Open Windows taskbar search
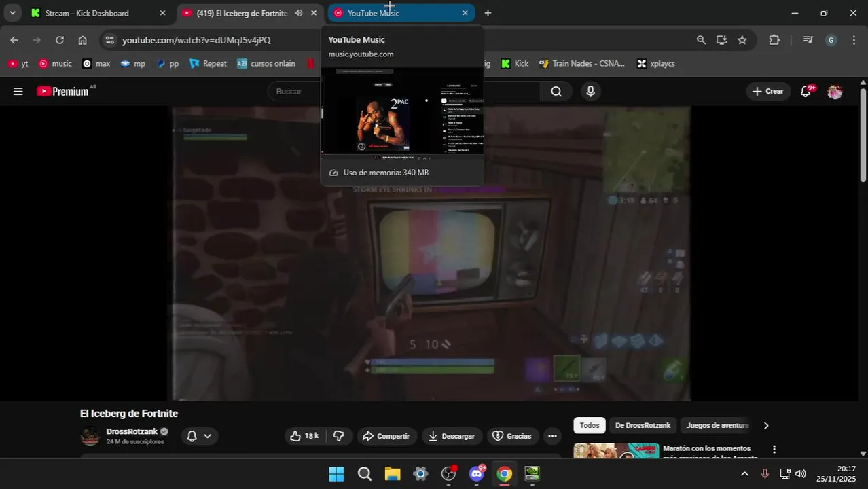 365,473
